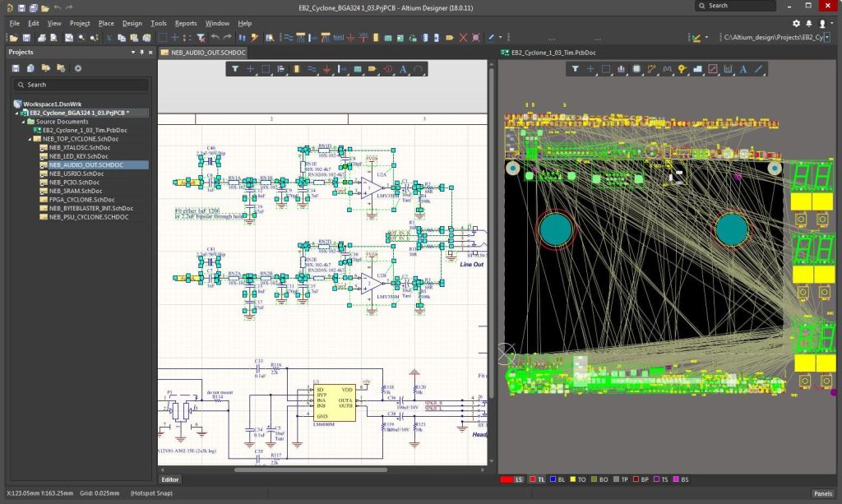Click the LS color swatch in layer bar

click(x=507, y=479)
